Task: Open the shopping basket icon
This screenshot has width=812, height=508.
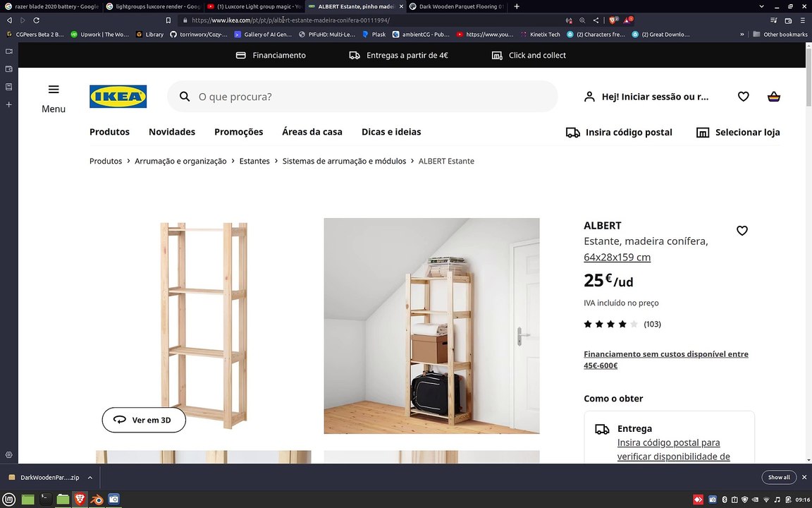Action: click(x=774, y=97)
